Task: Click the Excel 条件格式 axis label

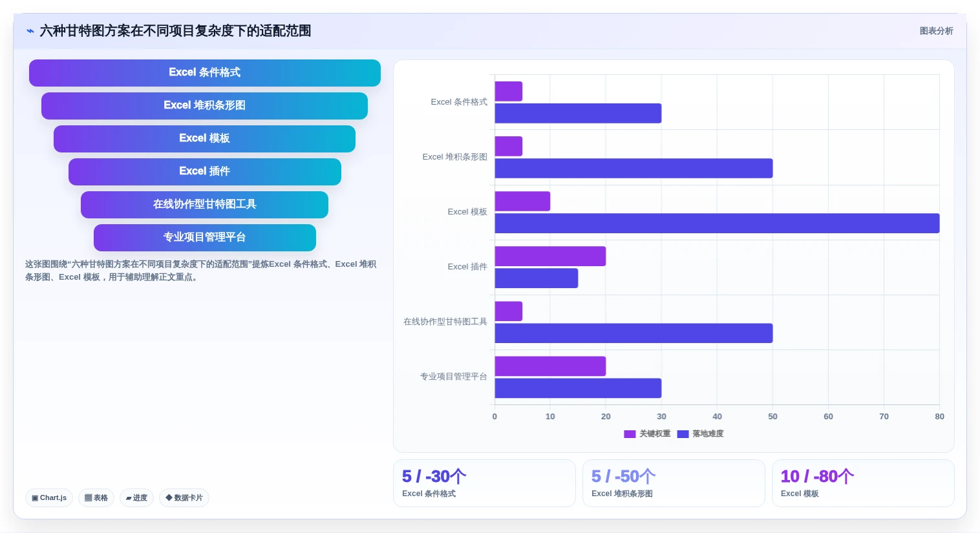Action: click(x=459, y=102)
